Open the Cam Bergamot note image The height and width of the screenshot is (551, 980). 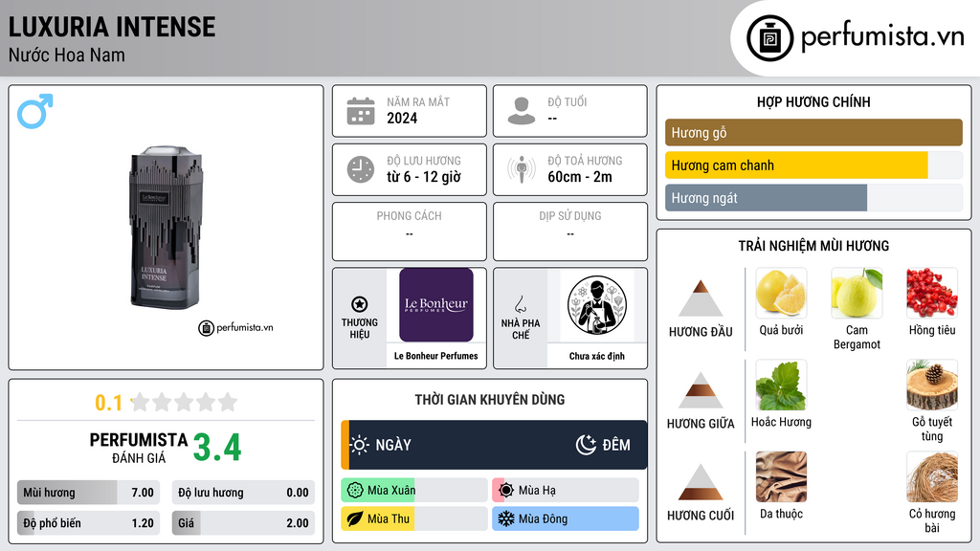857,293
